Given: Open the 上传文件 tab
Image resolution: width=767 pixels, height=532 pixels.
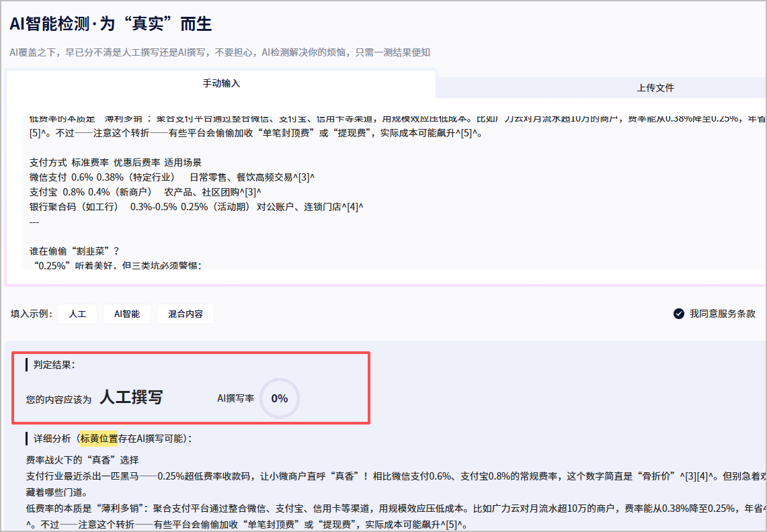Looking at the screenshot, I should point(655,88).
